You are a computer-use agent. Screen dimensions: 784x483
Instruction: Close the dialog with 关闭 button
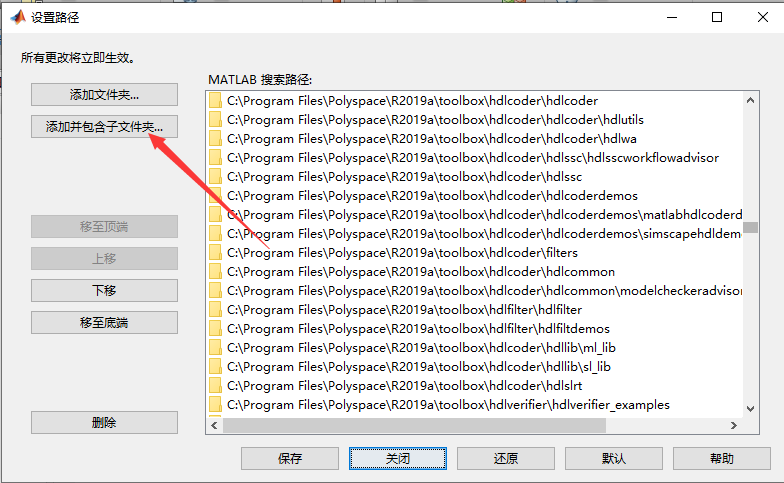[398, 458]
